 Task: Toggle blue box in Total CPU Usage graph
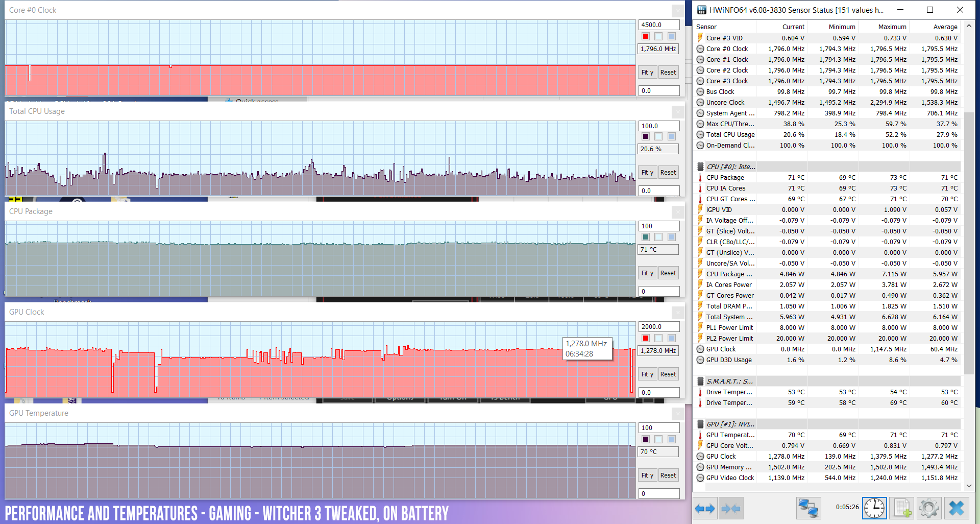[672, 136]
